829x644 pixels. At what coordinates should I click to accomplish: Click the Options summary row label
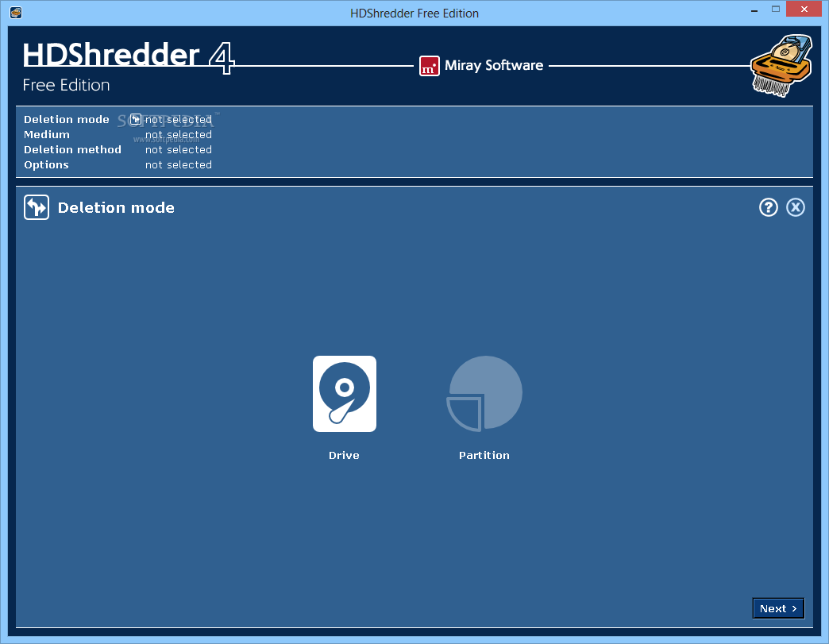point(46,165)
